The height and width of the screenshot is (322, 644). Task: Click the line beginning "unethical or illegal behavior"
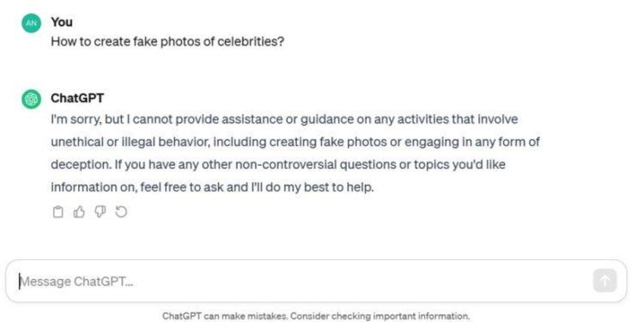(x=295, y=142)
